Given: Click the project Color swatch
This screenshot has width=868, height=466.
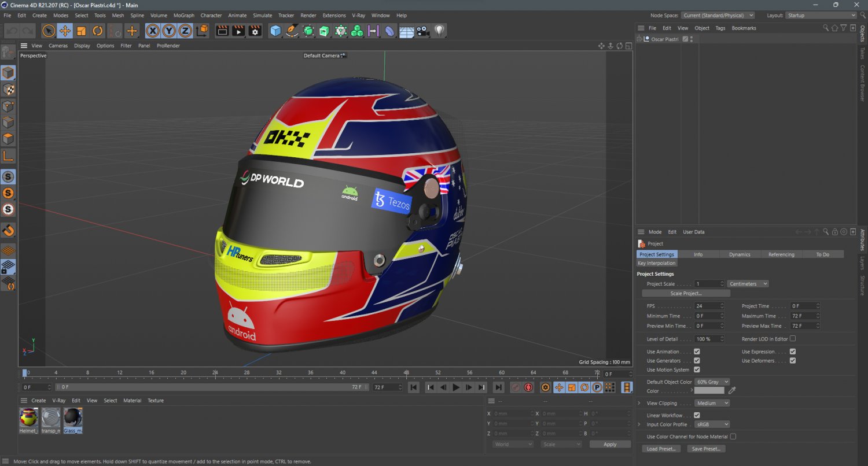Looking at the screenshot, I should (x=709, y=391).
